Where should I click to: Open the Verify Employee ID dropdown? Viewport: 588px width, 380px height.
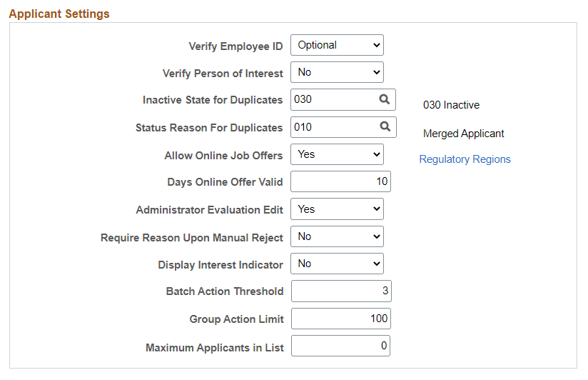pyautogui.click(x=337, y=45)
